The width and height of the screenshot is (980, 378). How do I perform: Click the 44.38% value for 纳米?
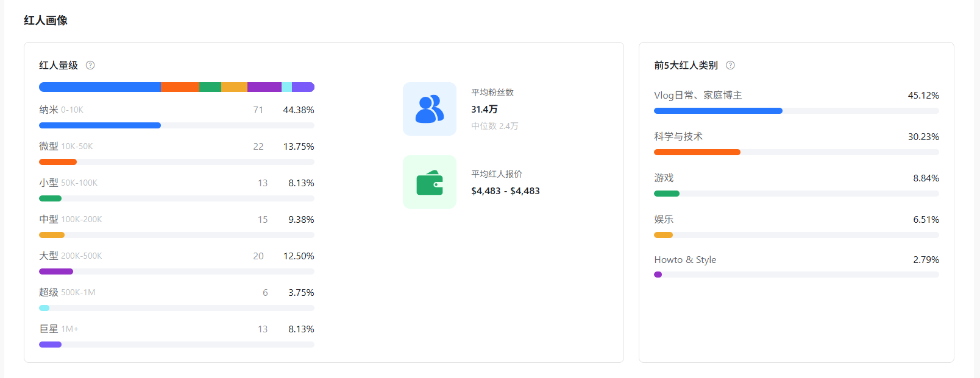299,110
